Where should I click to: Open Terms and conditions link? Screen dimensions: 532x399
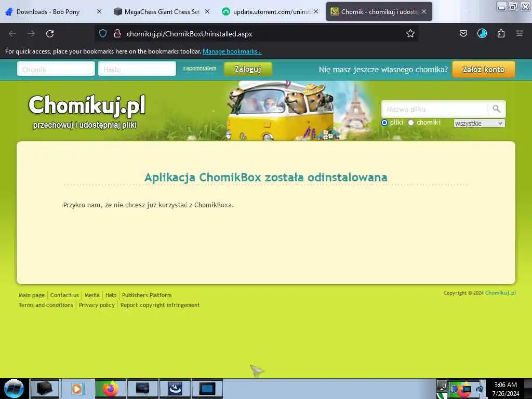(x=46, y=305)
